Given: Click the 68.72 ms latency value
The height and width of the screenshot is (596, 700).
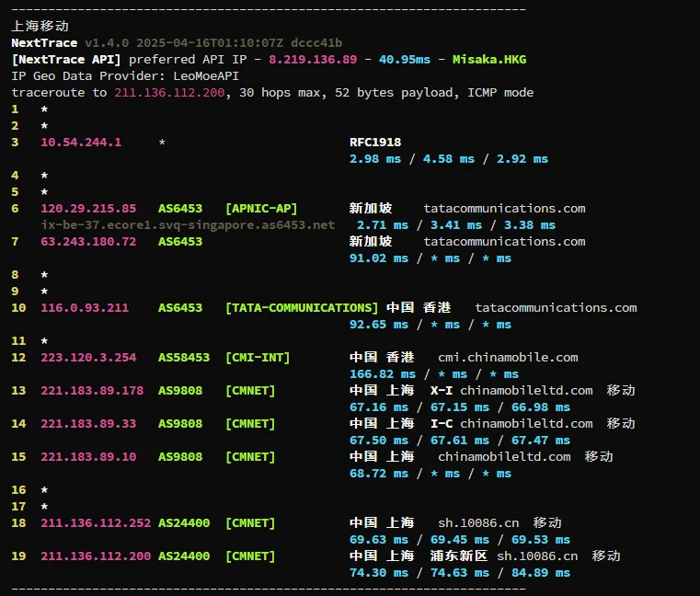Looking at the screenshot, I should (379, 474).
